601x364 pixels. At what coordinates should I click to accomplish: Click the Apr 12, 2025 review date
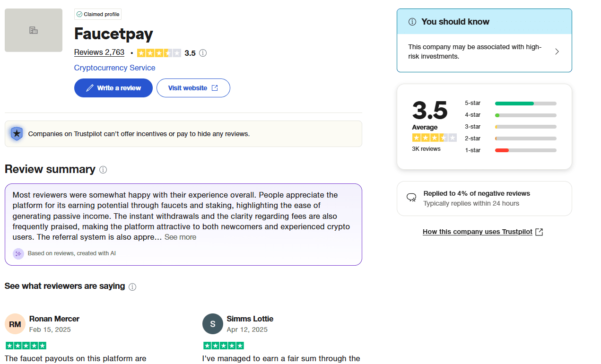[247, 329]
